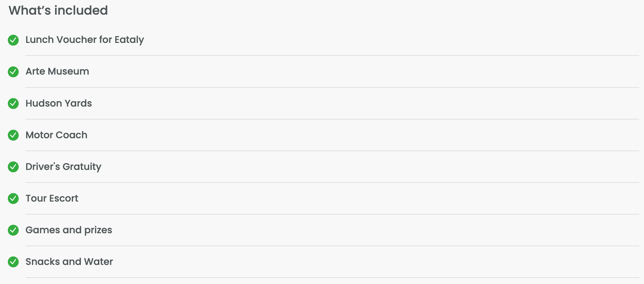This screenshot has width=644, height=284.
Task: Click the green checkmark next to Tour Escort
Action: [13, 199]
